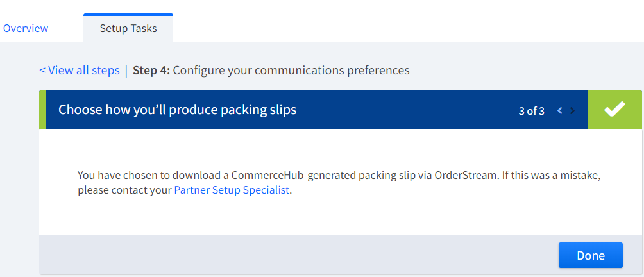Click the "Step 4:" bold label
The height and width of the screenshot is (277, 644).
click(151, 71)
